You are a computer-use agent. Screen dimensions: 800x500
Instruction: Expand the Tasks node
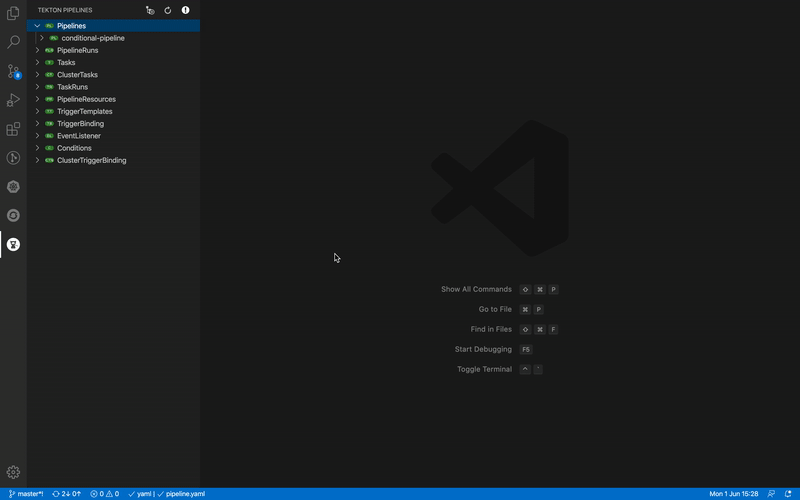37,62
